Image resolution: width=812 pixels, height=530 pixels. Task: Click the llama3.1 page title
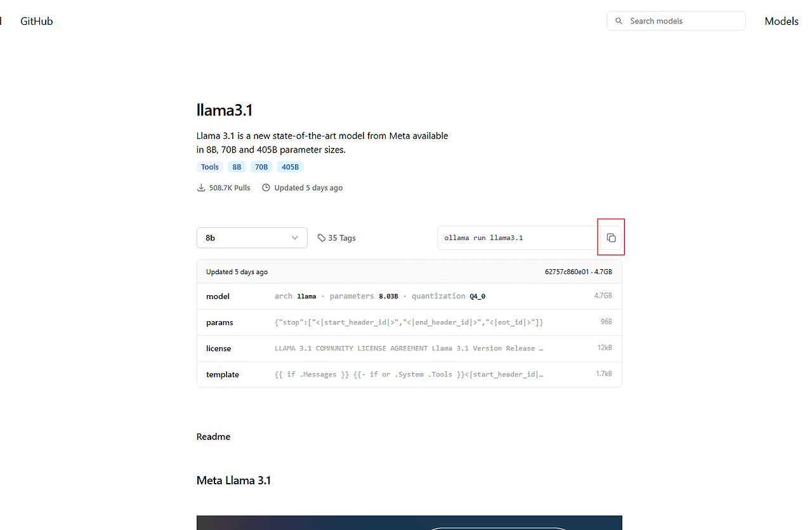pyautogui.click(x=225, y=110)
